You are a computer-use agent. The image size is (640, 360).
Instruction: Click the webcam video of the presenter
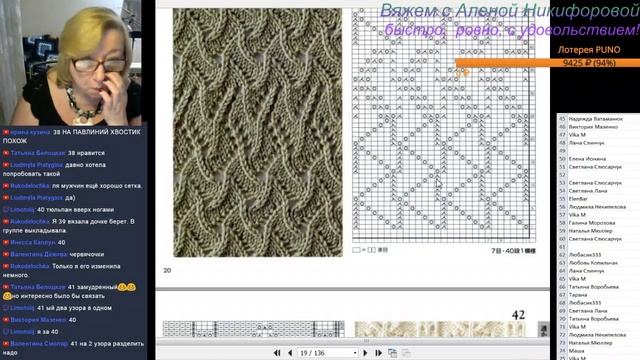[71, 62]
